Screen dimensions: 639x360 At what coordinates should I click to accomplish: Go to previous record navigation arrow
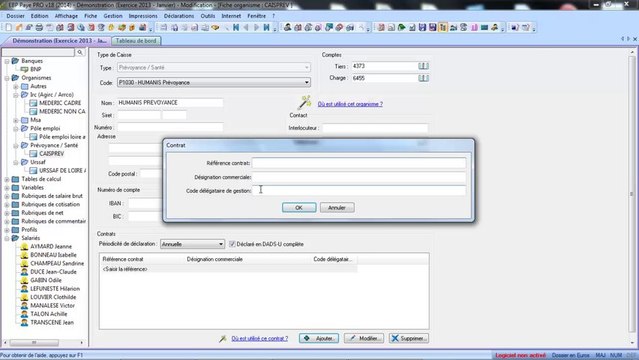[246, 28]
